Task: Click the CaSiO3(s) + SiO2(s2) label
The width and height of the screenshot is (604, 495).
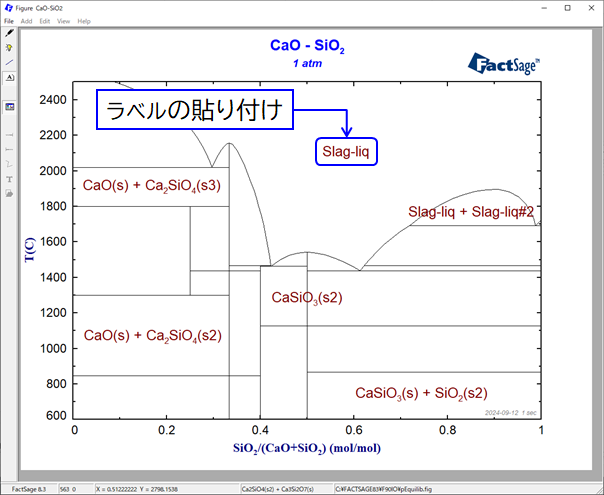Action: point(421,394)
